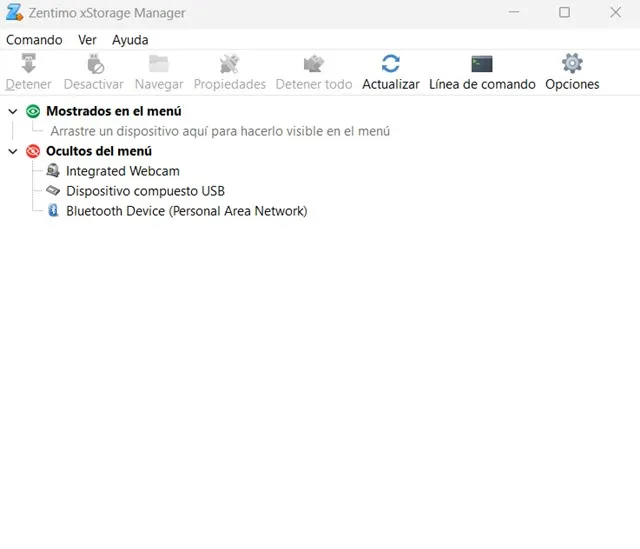
Task: Select Bluetooth Device (Personal Area Network)
Action: (187, 211)
